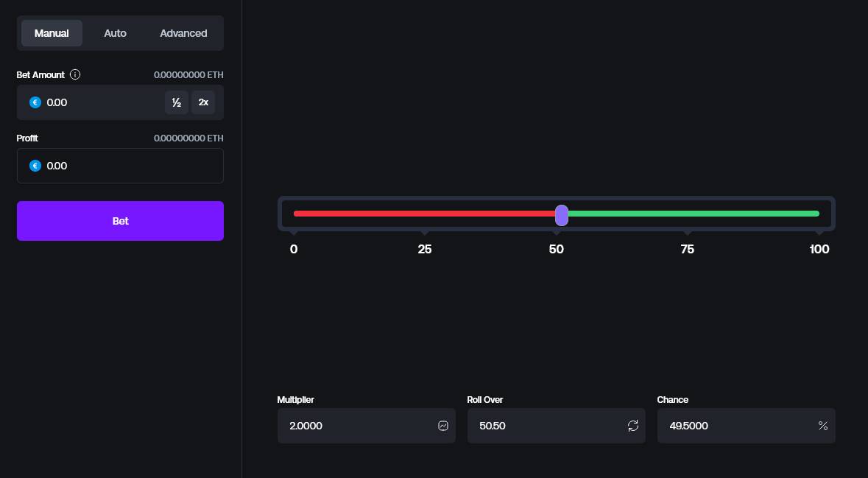Click the Profit display field
The image size is (868, 478).
(120, 166)
